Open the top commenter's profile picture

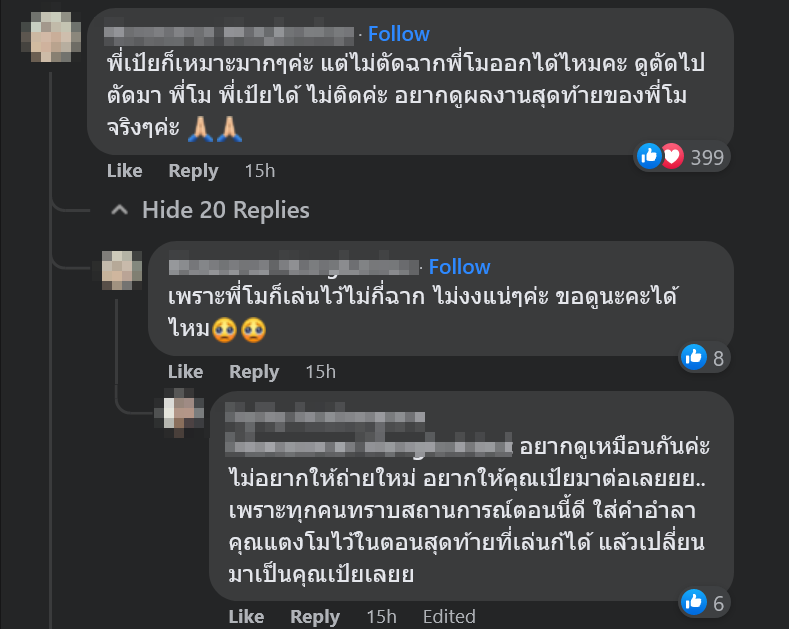pos(51,37)
